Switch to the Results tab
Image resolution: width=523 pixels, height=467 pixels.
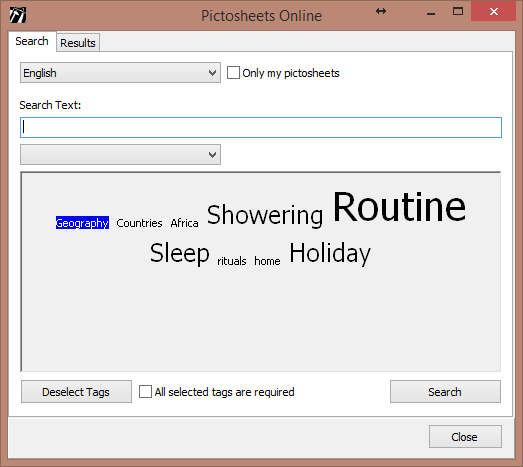(x=78, y=43)
